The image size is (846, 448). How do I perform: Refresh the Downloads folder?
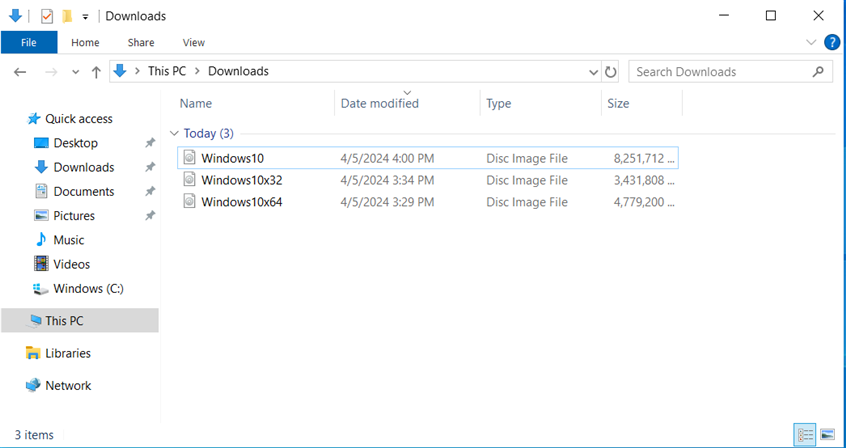(x=610, y=72)
